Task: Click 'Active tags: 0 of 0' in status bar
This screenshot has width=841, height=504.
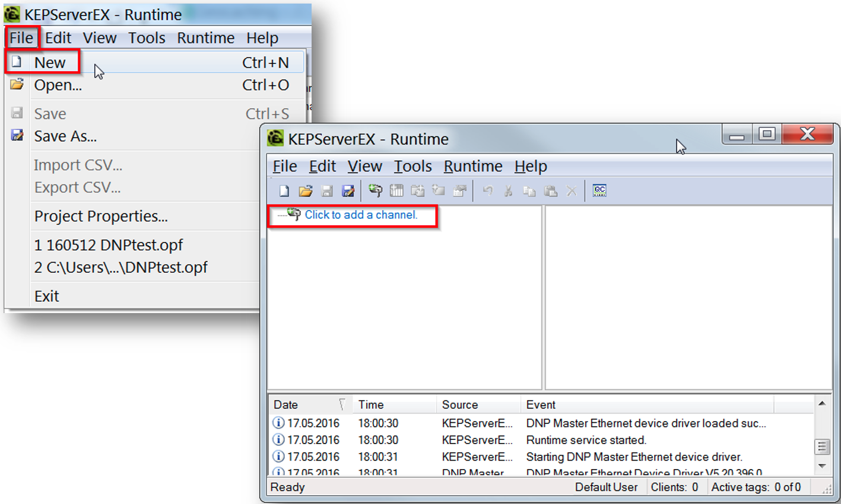Action: [x=756, y=487]
